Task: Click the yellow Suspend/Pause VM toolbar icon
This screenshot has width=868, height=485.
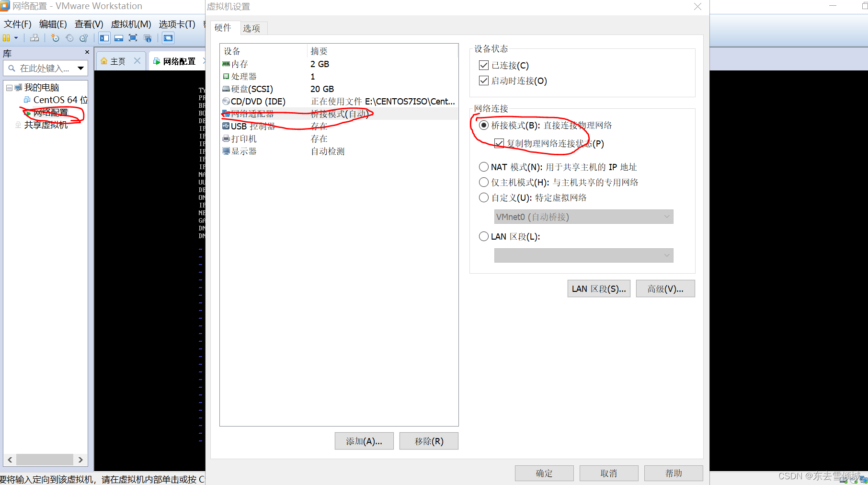Action: pos(6,38)
